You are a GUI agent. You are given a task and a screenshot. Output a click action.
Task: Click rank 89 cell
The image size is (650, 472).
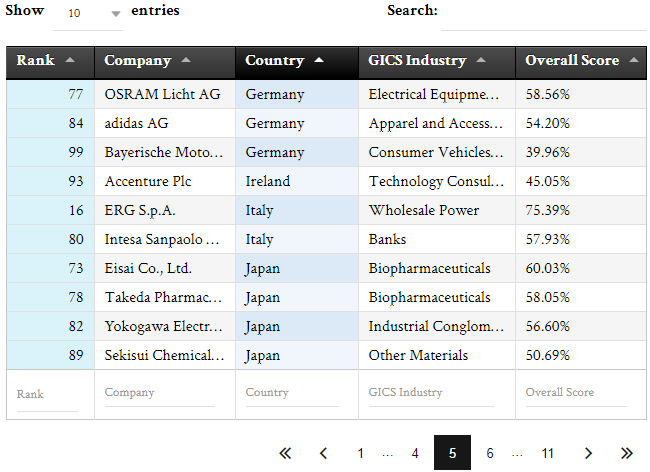coord(50,355)
